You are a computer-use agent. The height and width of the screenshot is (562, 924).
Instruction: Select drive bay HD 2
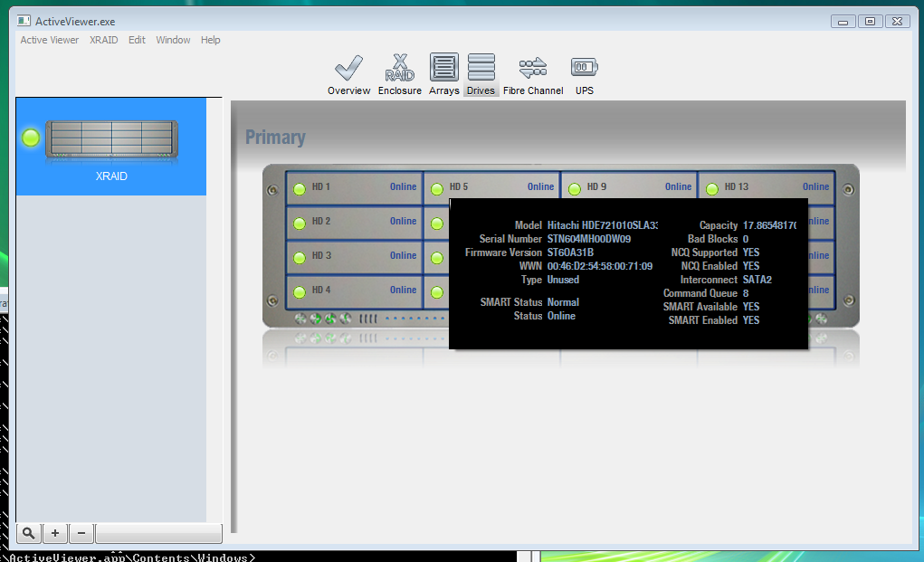coord(354,222)
